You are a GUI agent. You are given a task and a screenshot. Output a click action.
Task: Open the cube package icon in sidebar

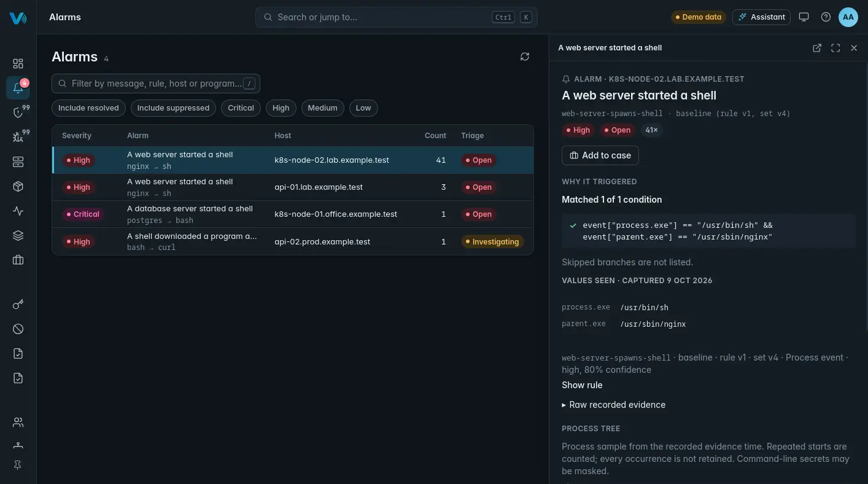point(18,187)
